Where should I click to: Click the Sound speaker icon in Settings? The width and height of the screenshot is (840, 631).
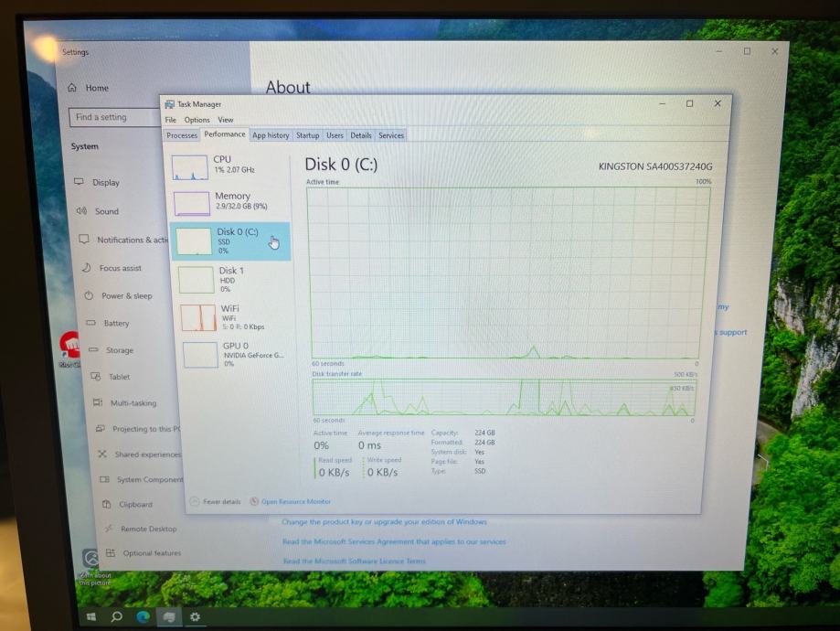click(x=81, y=210)
